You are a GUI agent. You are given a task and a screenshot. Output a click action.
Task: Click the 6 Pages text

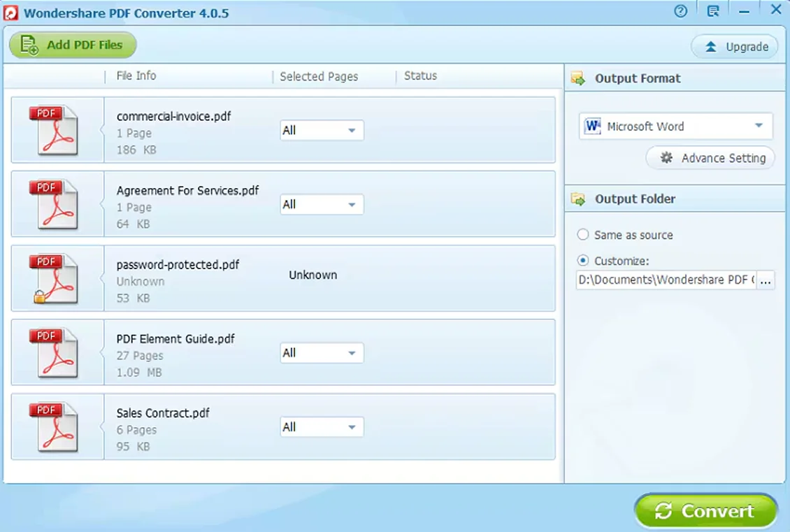click(136, 430)
